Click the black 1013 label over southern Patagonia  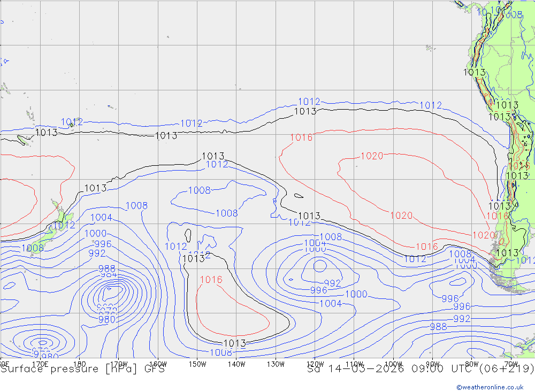(x=508, y=253)
